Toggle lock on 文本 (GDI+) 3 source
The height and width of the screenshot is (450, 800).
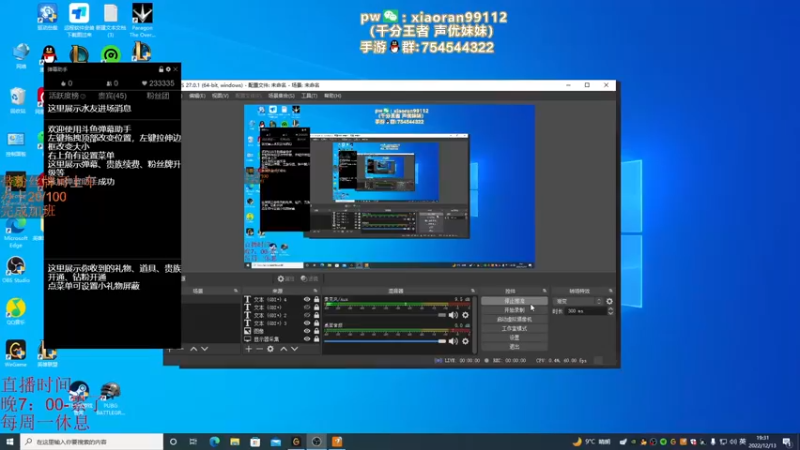(x=316, y=323)
